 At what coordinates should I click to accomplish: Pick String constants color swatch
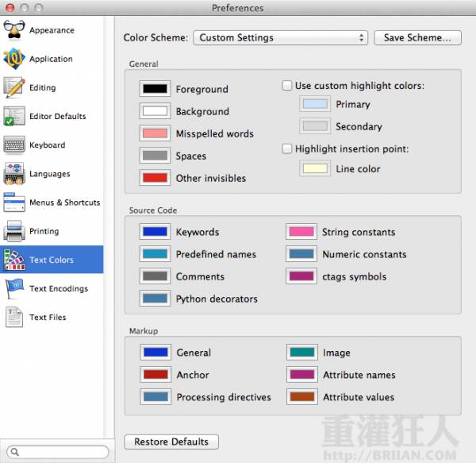[x=301, y=232]
